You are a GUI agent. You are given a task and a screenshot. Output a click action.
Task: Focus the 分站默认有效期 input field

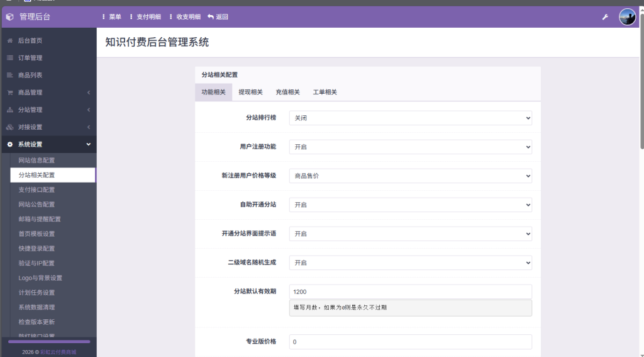coord(410,292)
